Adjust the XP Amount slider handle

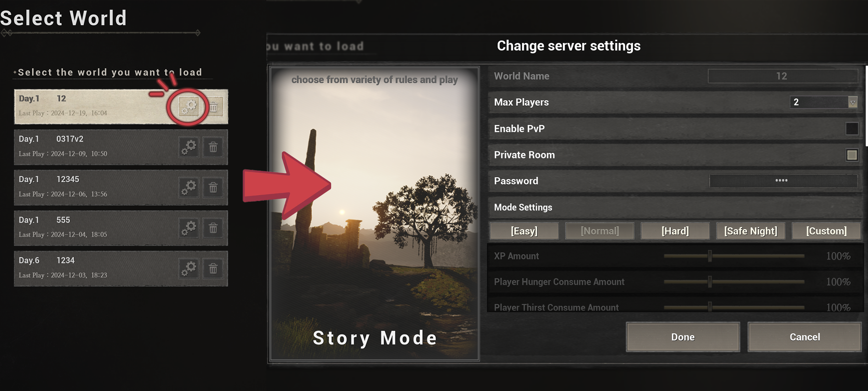click(x=710, y=256)
